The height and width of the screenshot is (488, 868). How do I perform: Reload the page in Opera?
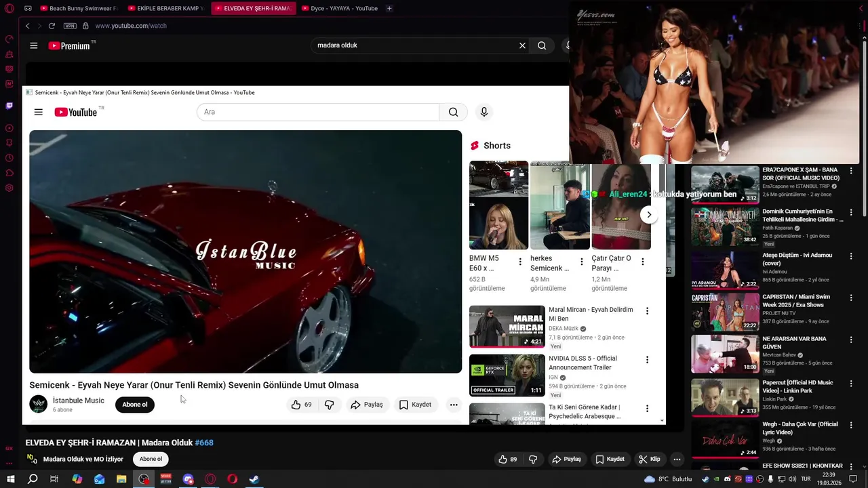point(51,26)
